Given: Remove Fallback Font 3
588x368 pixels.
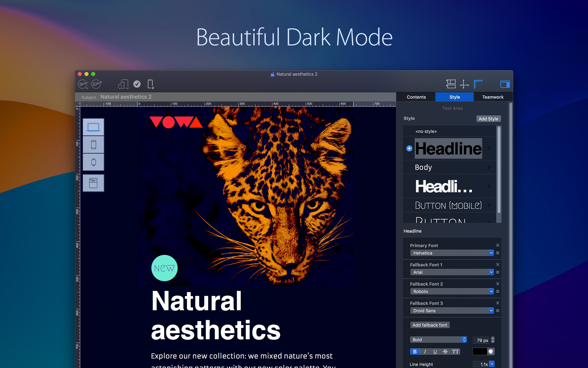Looking at the screenshot, I should 498,303.
